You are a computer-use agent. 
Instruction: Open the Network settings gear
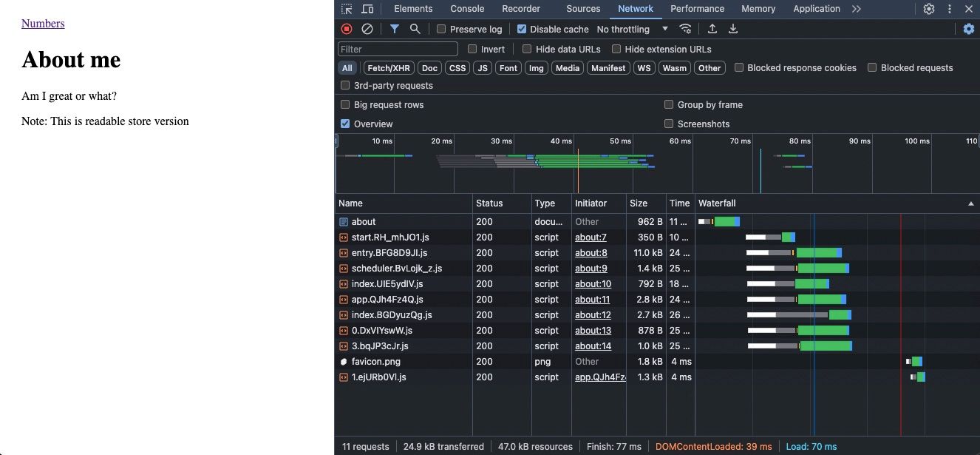coord(968,29)
